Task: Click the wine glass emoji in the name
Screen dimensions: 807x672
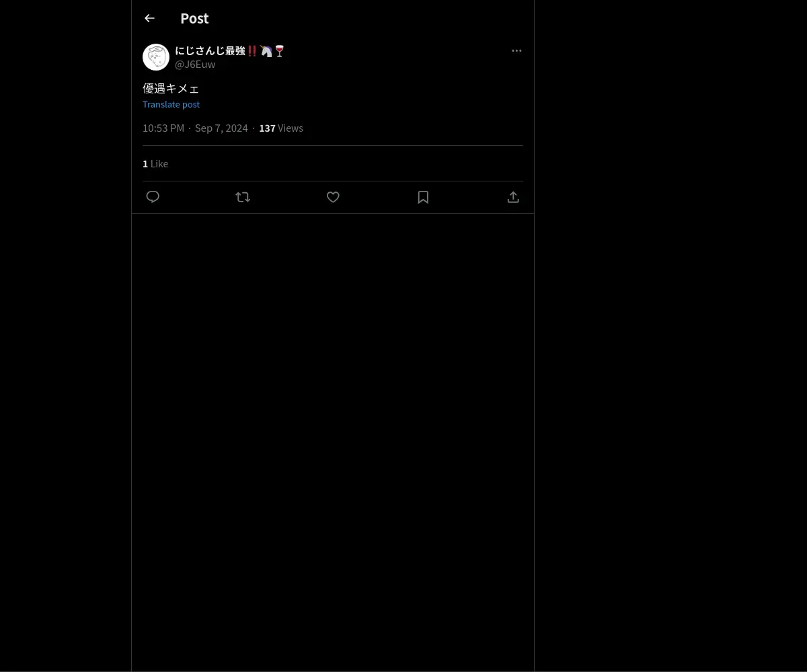Action: point(279,50)
